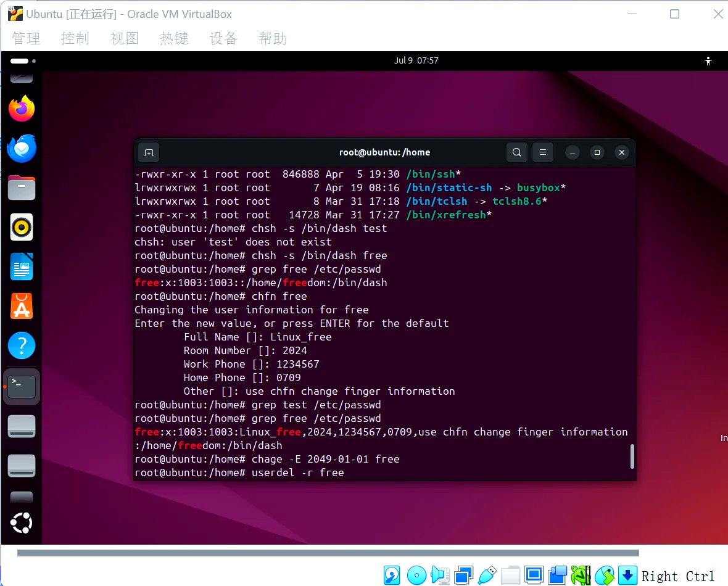Open the Help question mark icon
The height and width of the screenshot is (586, 728).
[x=22, y=346]
